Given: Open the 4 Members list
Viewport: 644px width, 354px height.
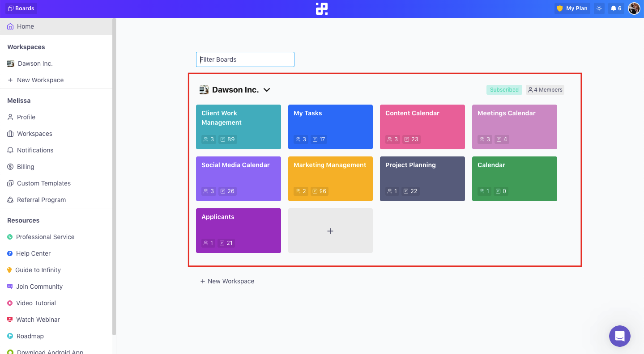Looking at the screenshot, I should (545, 90).
